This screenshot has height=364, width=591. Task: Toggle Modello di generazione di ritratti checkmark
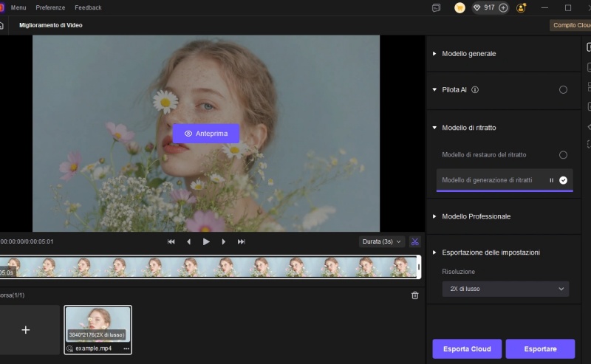pos(563,180)
